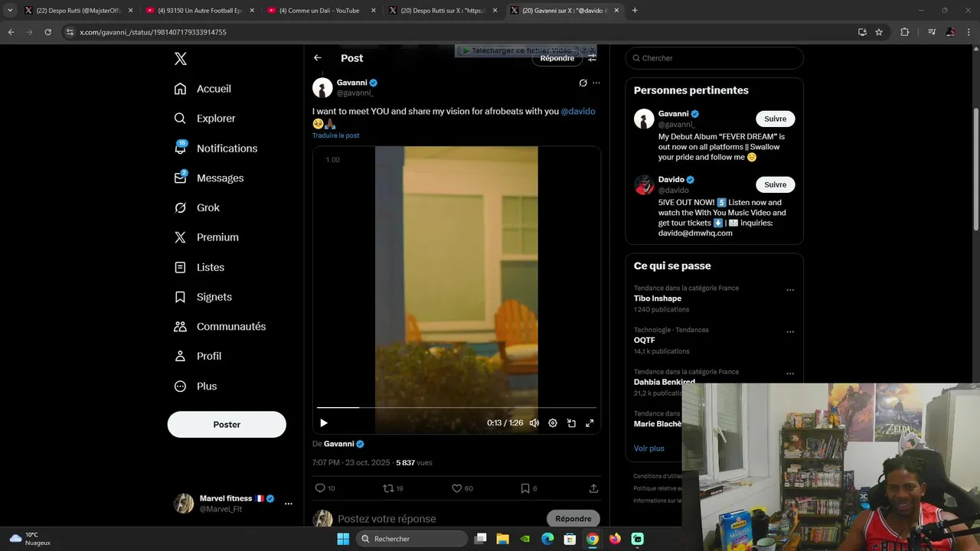Open Gavanni's avatar on the post
980x551 pixels.
pos(322,87)
